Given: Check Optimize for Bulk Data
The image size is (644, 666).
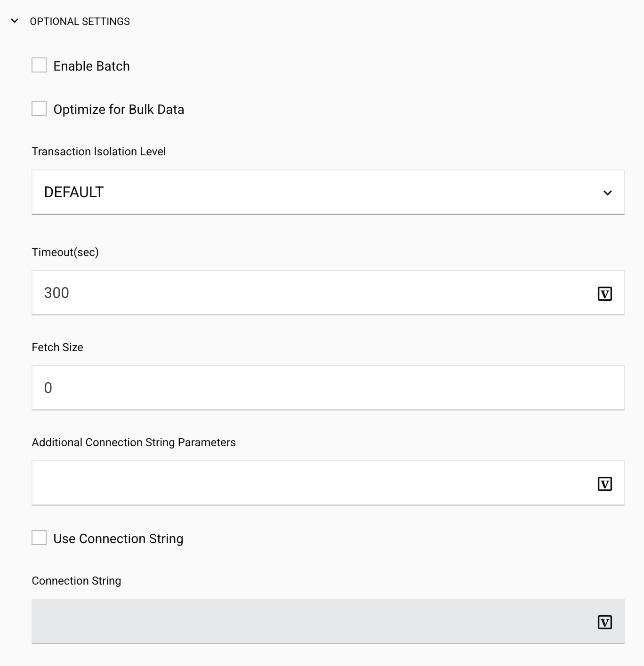Looking at the screenshot, I should click(x=39, y=109).
